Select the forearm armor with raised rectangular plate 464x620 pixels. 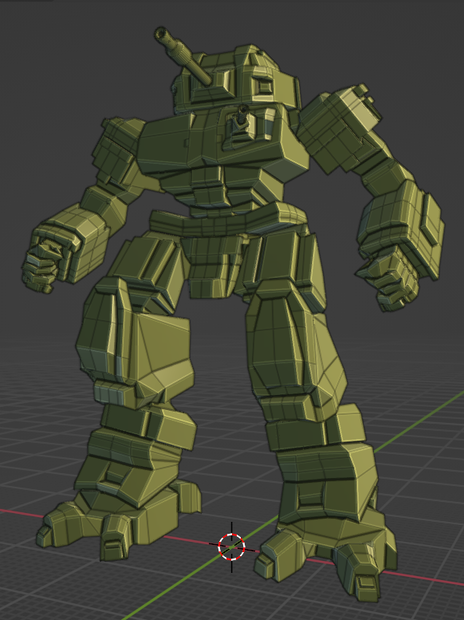[403, 229]
